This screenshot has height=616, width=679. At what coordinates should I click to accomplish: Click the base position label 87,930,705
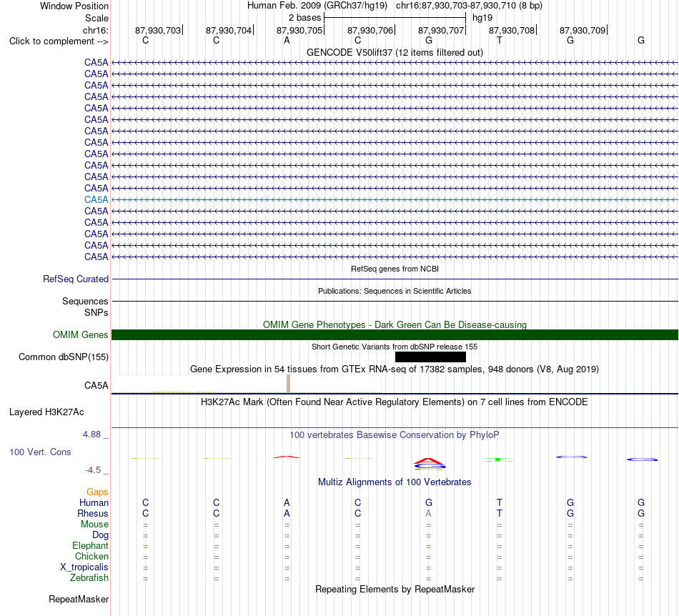tap(299, 30)
